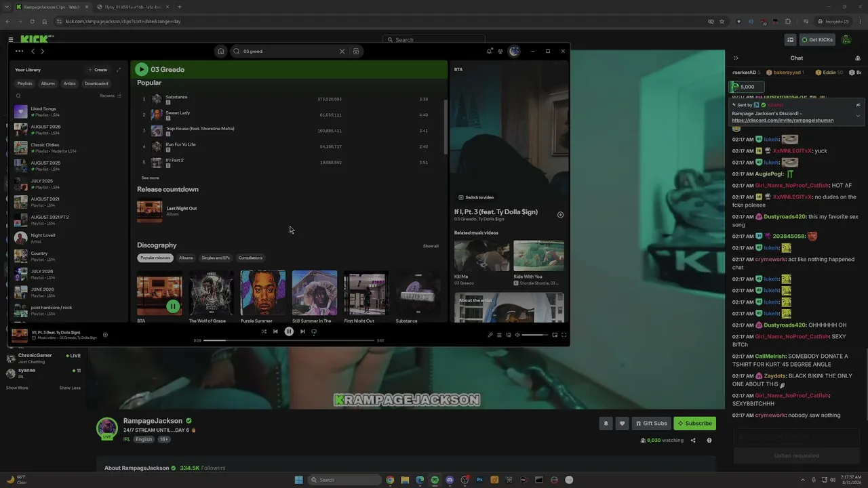868x488 pixels.
Task: Open Windows Start menu
Action: point(298,480)
